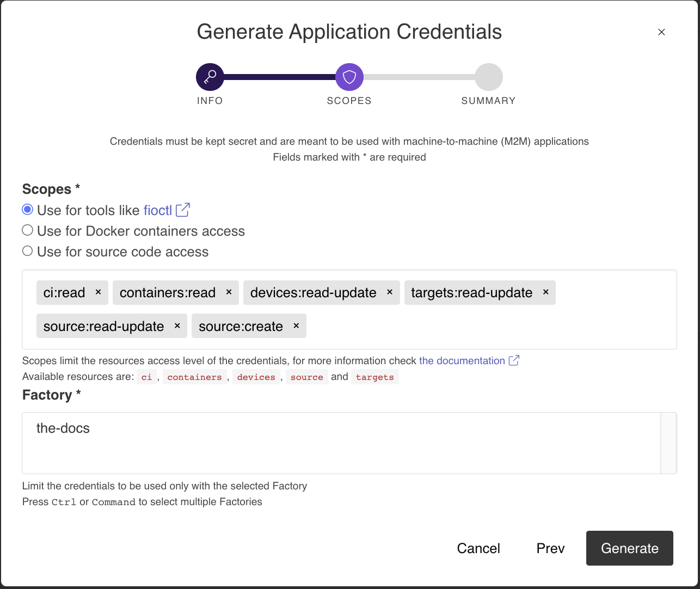Click the shield icon SCOPES step
This screenshot has height=589, width=700.
point(349,77)
